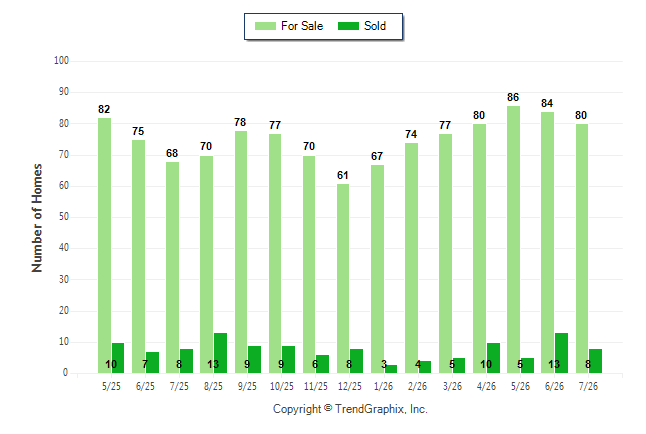The width and height of the screenshot is (646, 434).
Task: Select the Sold legend label
Action: [375, 26]
